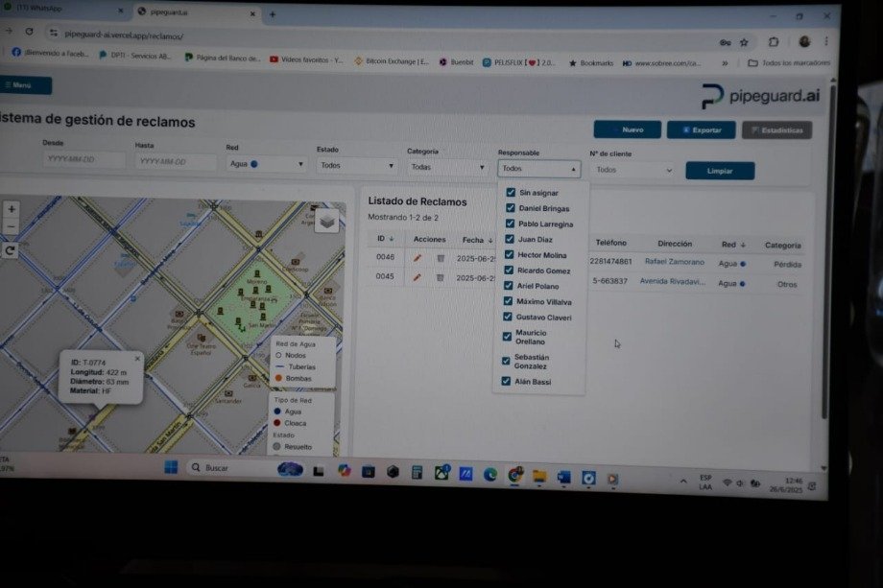
Task: Toggle the Hector Molina checkbox
Action: coord(509,255)
